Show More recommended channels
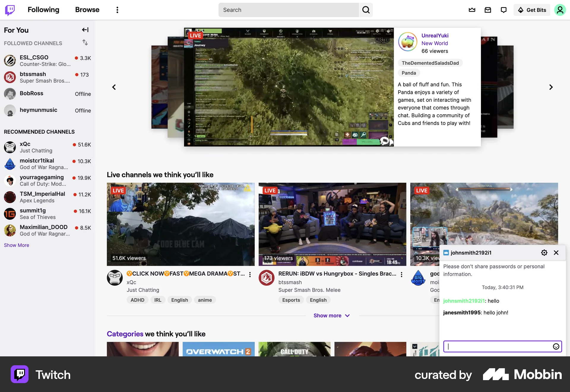The height and width of the screenshot is (392, 570). click(x=16, y=245)
